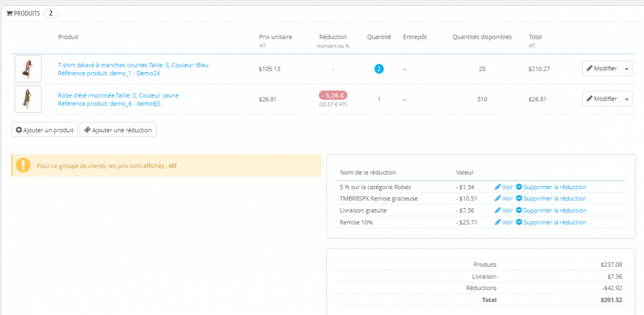
Task: Open the T-shirt product thumbnail
Action: pyautogui.click(x=28, y=69)
